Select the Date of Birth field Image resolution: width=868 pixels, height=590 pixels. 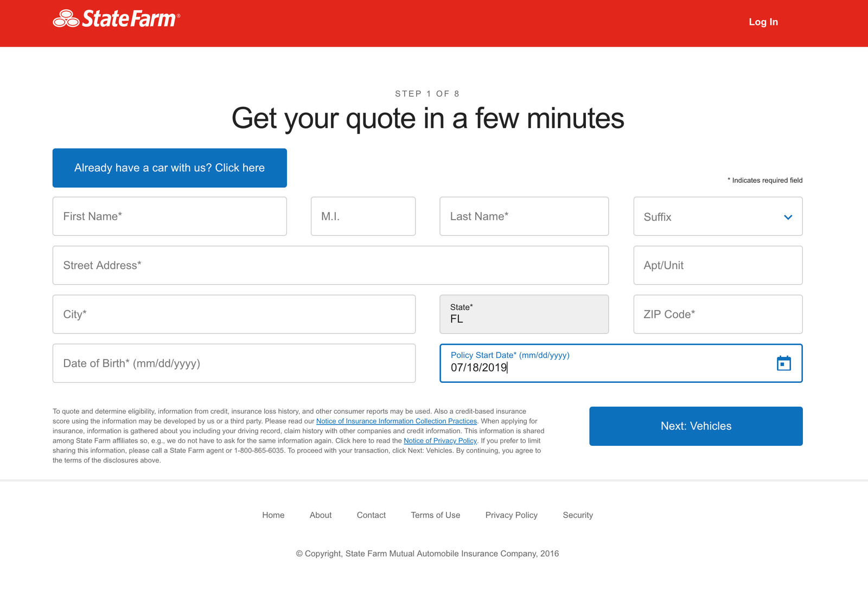point(234,363)
